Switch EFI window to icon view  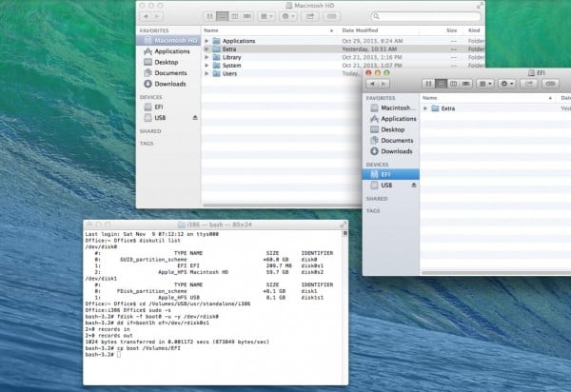point(429,84)
